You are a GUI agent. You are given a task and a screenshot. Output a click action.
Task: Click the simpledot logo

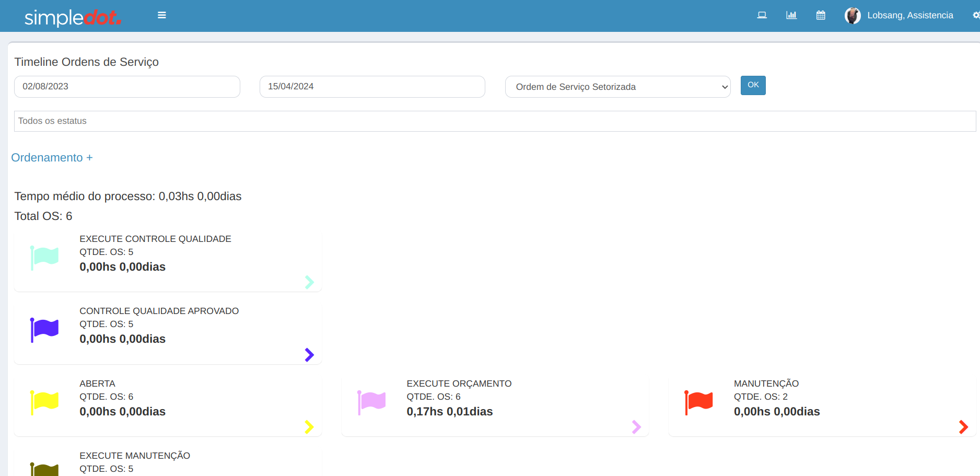click(x=73, y=17)
